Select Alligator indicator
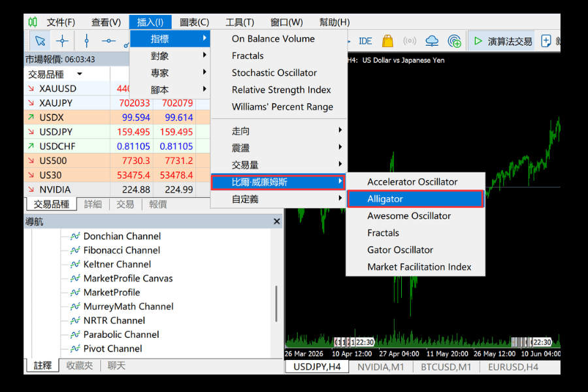 (x=416, y=199)
